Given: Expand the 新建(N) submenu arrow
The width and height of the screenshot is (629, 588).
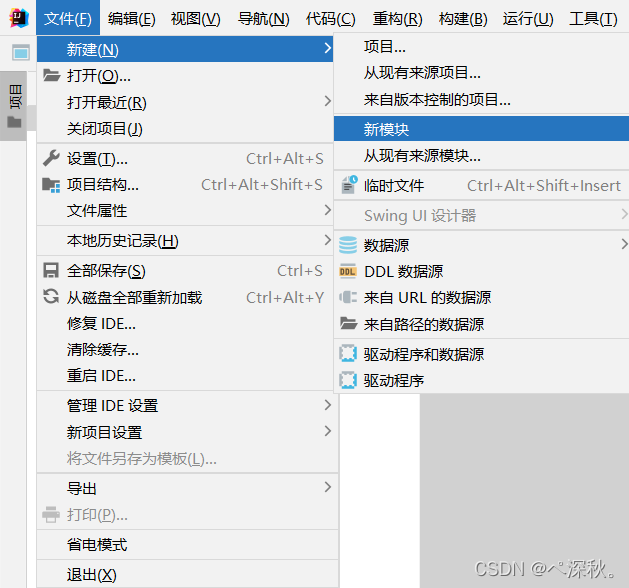Looking at the screenshot, I should (327, 49).
